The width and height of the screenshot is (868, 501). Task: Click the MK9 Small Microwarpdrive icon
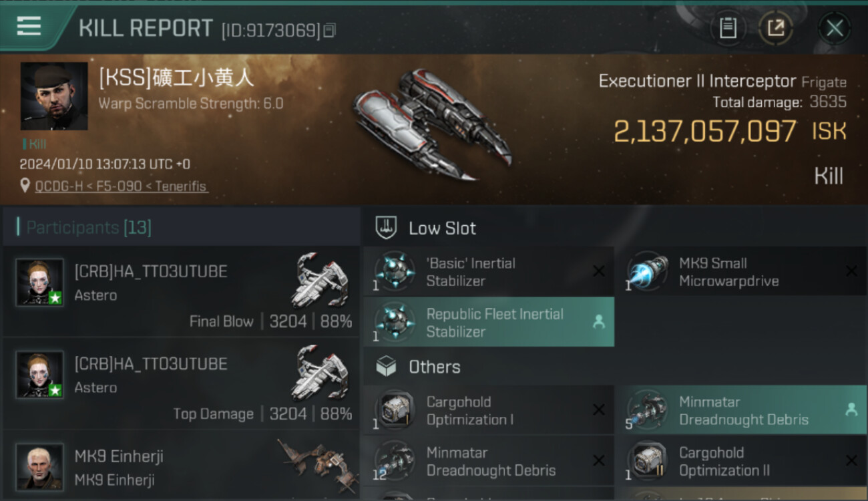[647, 272]
